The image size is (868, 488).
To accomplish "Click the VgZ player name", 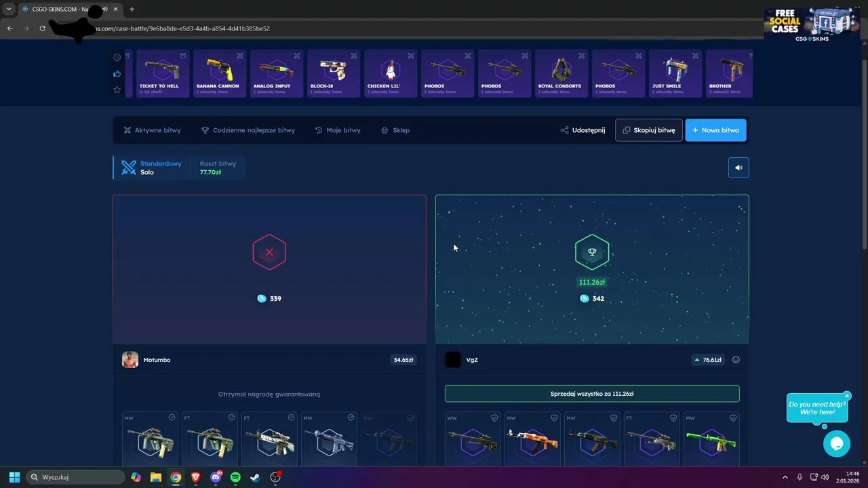I will [472, 360].
